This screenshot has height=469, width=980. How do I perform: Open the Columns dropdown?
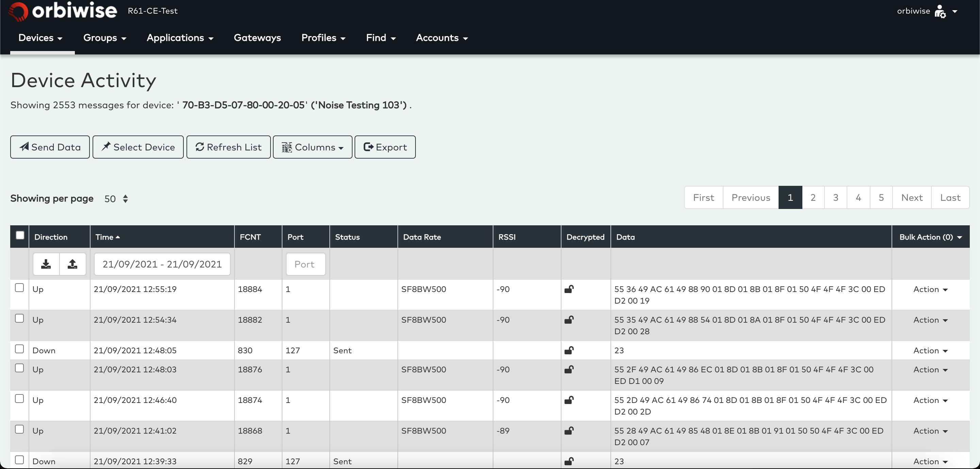(312, 147)
